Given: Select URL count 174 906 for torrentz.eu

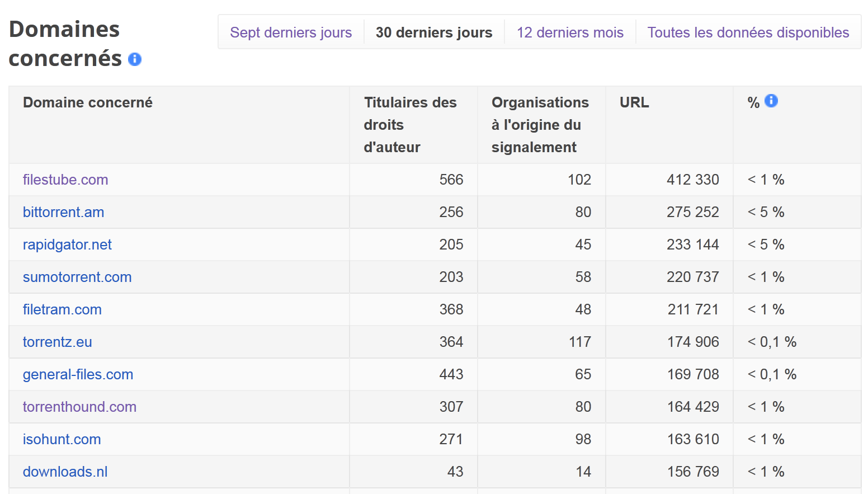Looking at the screenshot, I should tap(693, 342).
